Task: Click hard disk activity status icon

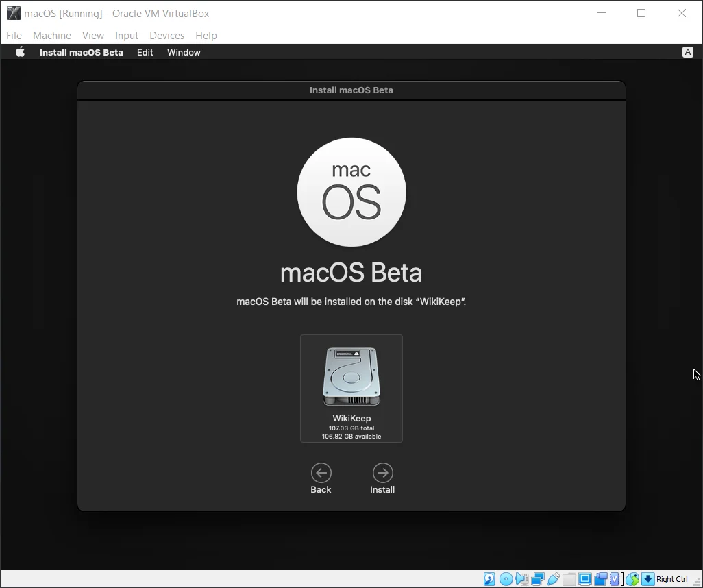Action: coord(490,579)
